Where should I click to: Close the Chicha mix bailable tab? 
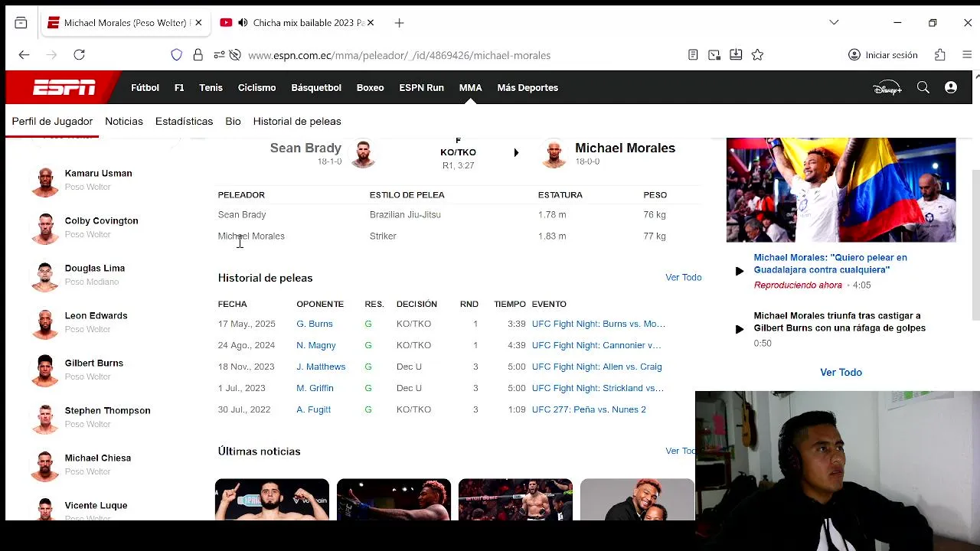click(371, 23)
